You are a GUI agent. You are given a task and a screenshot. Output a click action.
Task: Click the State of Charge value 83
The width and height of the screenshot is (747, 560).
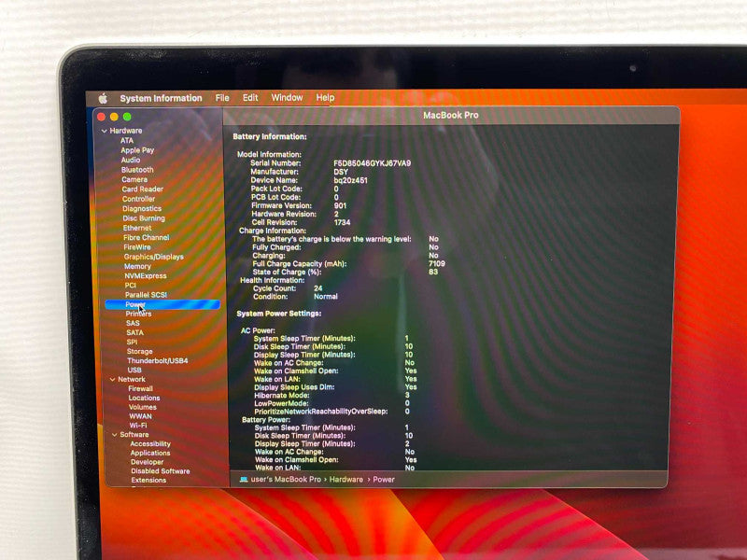(x=433, y=272)
